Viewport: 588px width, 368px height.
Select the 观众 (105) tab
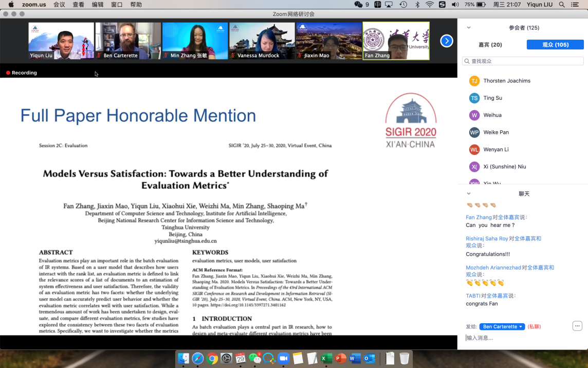pos(555,45)
